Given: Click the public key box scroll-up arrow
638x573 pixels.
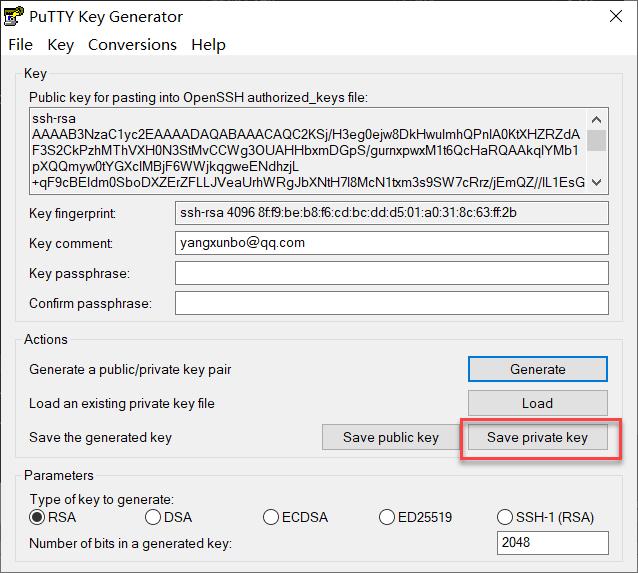Looking at the screenshot, I should click(x=597, y=118).
